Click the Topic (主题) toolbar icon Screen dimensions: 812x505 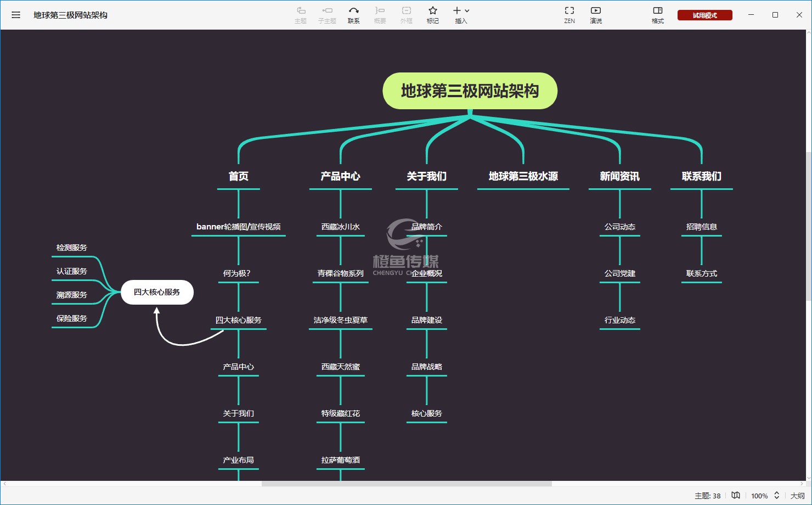301,15
